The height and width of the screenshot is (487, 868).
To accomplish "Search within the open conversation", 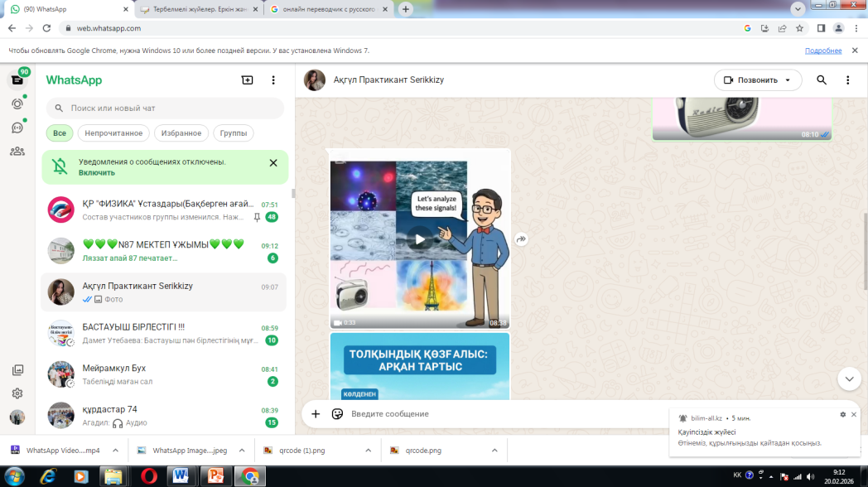I will pos(822,80).
